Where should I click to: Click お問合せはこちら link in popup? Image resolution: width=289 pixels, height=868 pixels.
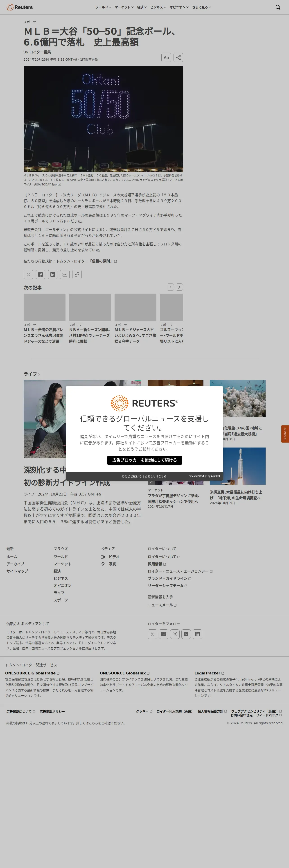[156, 476]
